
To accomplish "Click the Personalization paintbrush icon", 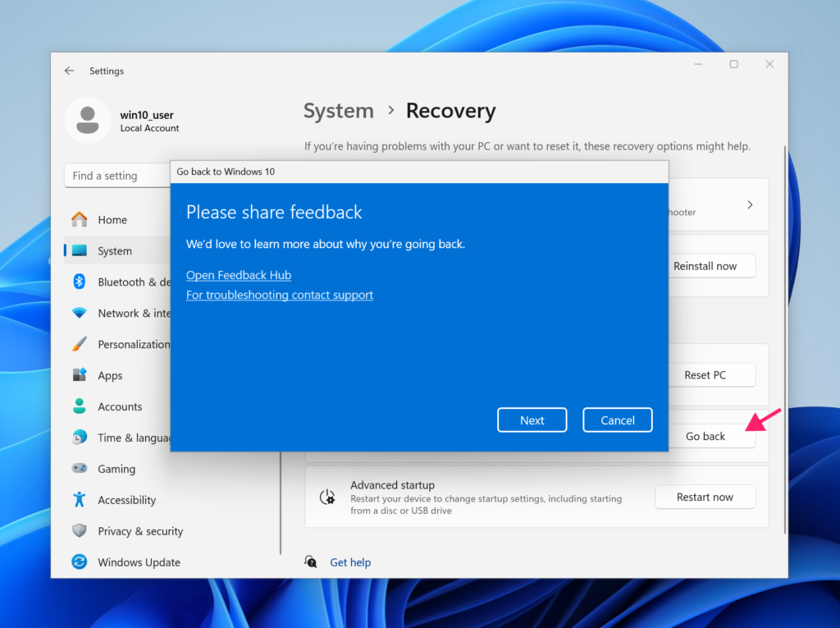I will tap(80, 344).
